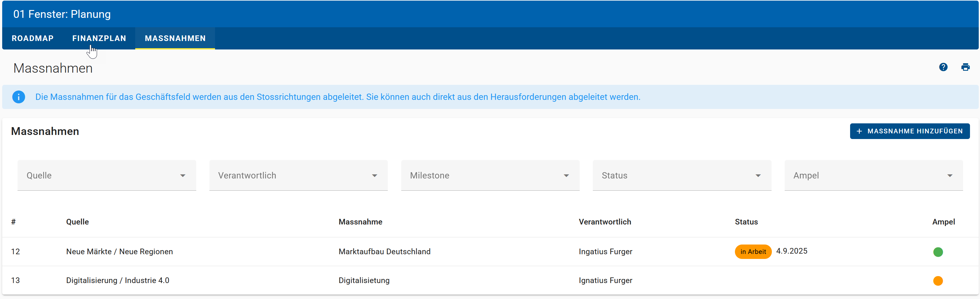The height and width of the screenshot is (299, 980).
Task: Click the Quelle column header
Action: (x=77, y=222)
